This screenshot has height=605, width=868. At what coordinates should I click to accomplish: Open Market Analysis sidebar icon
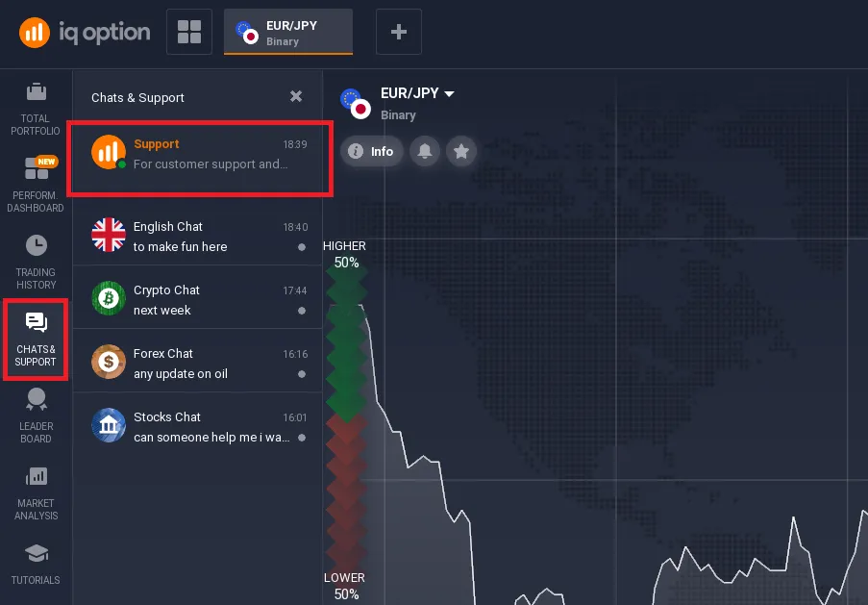[x=36, y=476]
